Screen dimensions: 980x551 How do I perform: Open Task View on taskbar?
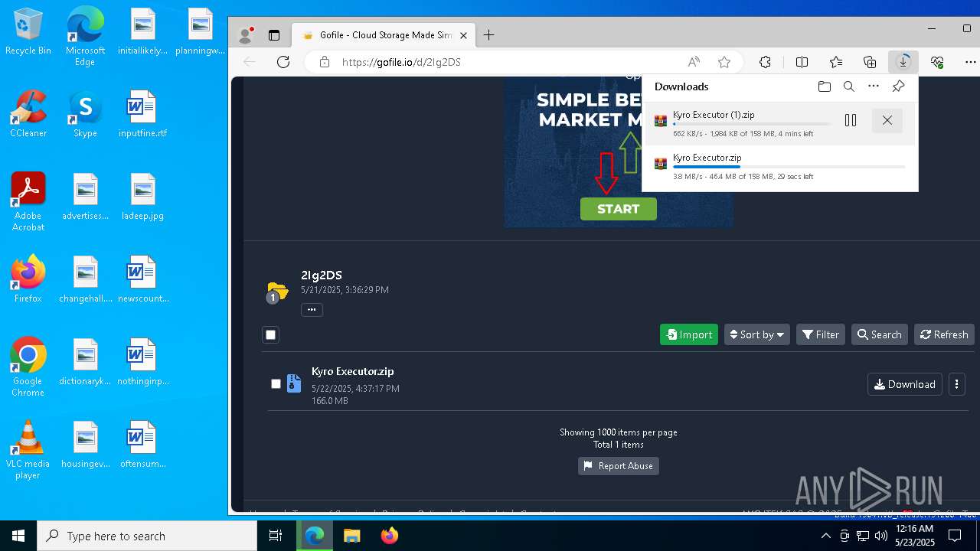[276, 536]
